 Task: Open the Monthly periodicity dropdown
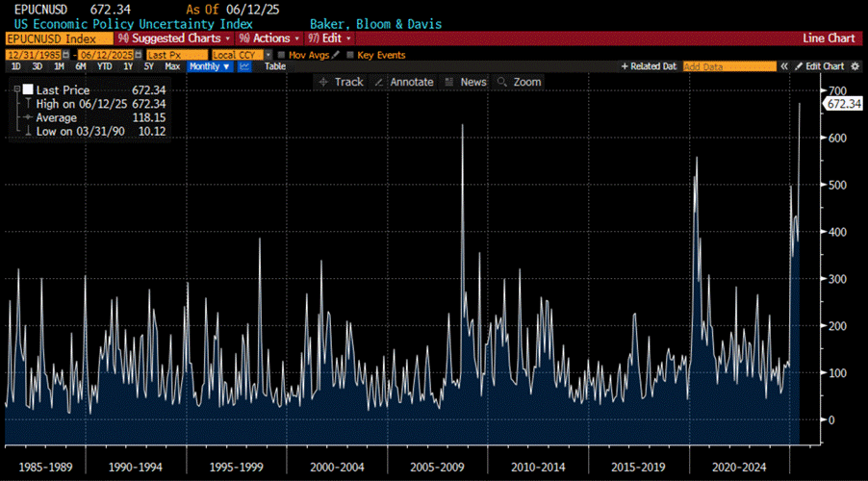coord(210,66)
